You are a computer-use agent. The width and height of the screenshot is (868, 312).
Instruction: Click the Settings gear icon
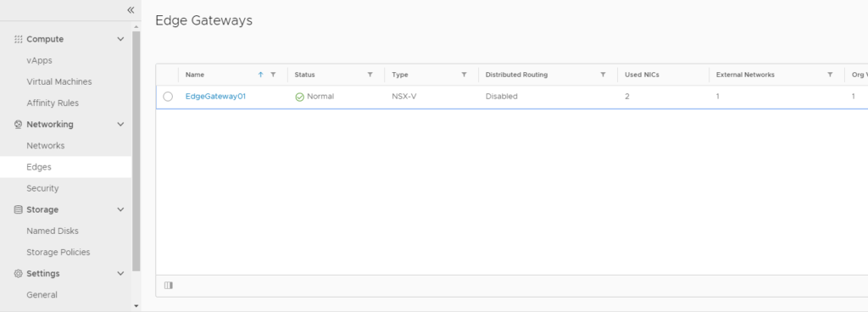tap(19, 273)
